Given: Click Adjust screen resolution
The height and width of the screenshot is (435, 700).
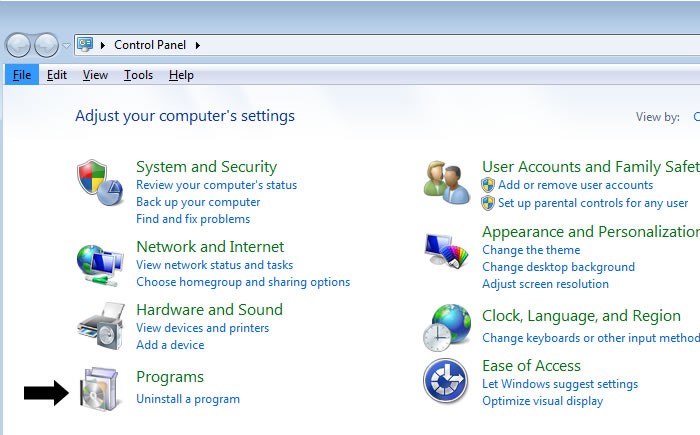Looking at the screenshot, I should tap(546, 284).
